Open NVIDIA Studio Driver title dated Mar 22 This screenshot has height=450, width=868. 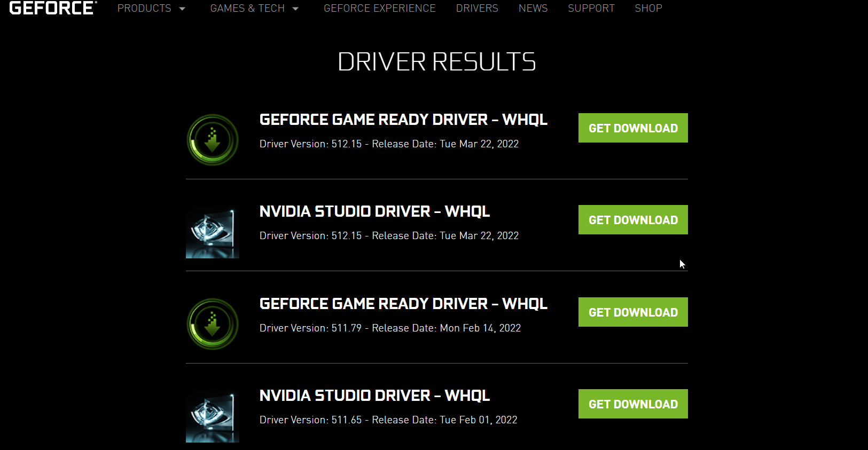[x=374, y=211]
